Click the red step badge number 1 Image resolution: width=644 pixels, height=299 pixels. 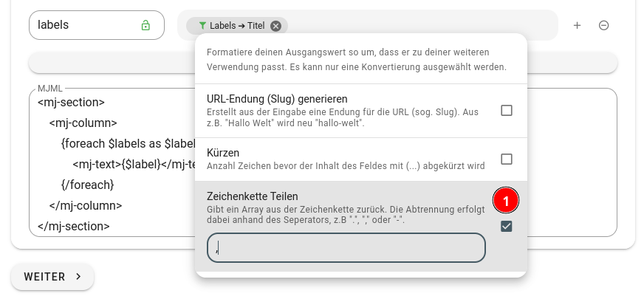coord(506,200)
